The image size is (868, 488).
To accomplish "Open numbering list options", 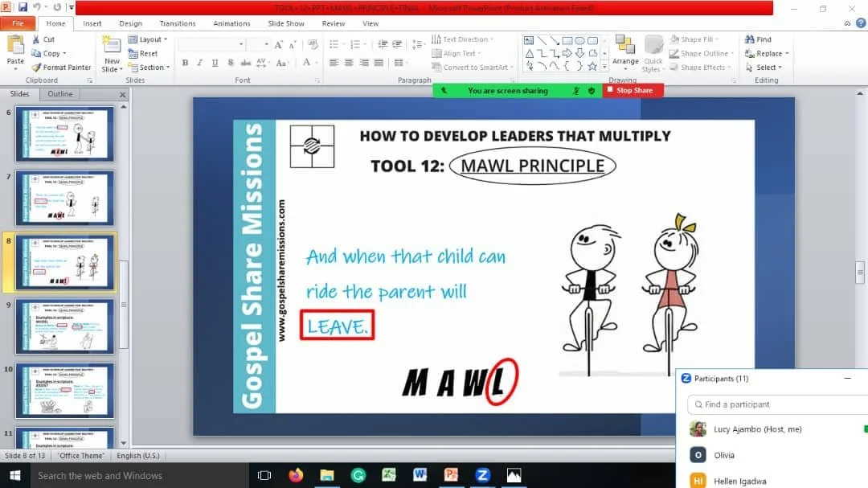I will click(x=357, y=44).
